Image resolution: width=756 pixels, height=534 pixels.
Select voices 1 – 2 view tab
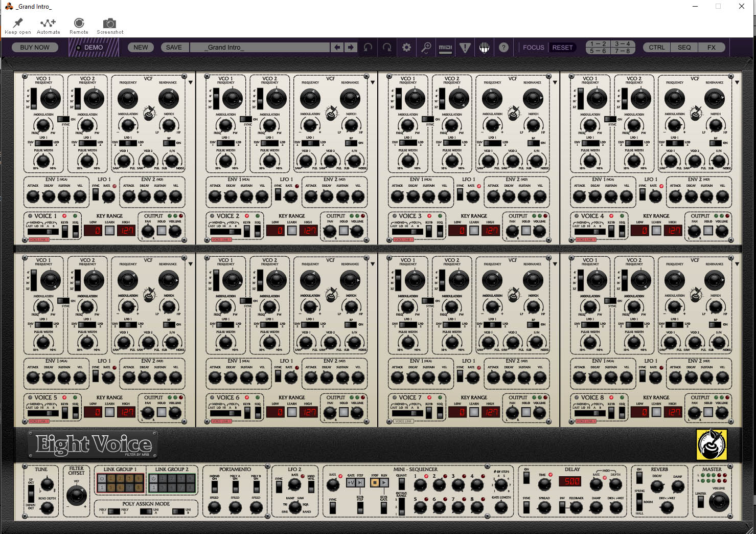click(x=598, y=44)
